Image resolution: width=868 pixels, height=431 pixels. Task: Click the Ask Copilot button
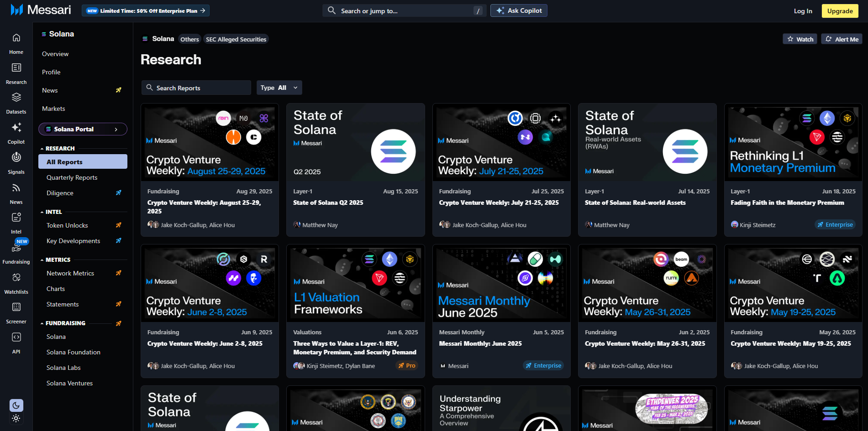point(519,10)
